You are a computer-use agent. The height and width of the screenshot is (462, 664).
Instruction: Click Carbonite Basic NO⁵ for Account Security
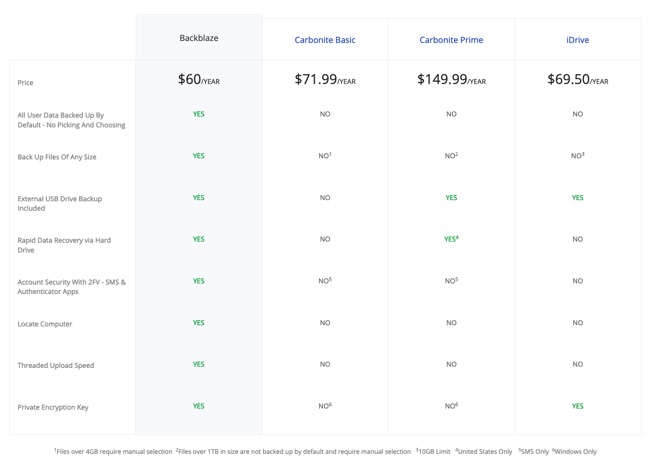[325, 280]
